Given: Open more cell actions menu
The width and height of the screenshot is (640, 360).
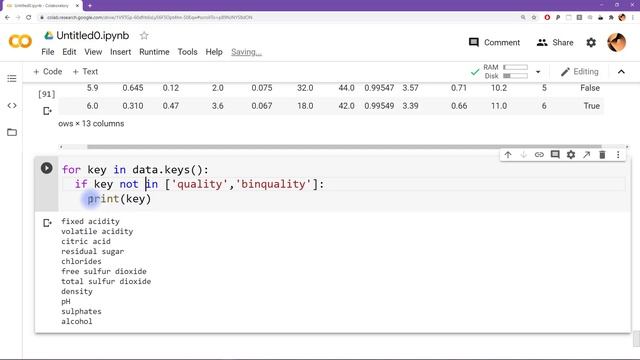Looking at the screenshot, I should click(618, 155).
